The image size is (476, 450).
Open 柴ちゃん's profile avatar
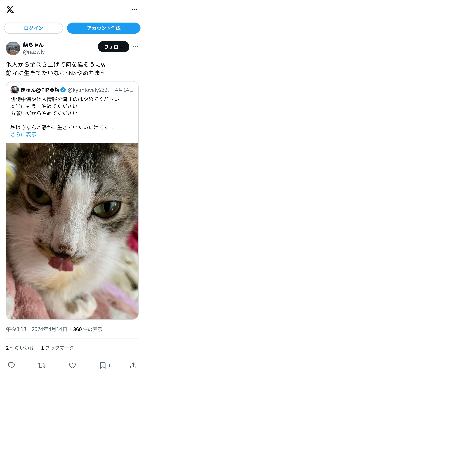coord(13,48)
